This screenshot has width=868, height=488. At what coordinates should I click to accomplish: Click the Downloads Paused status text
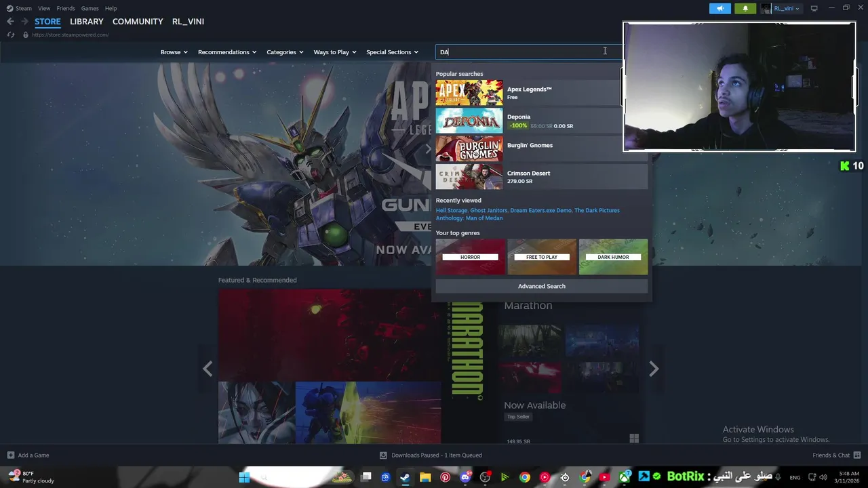pos(437,455)
